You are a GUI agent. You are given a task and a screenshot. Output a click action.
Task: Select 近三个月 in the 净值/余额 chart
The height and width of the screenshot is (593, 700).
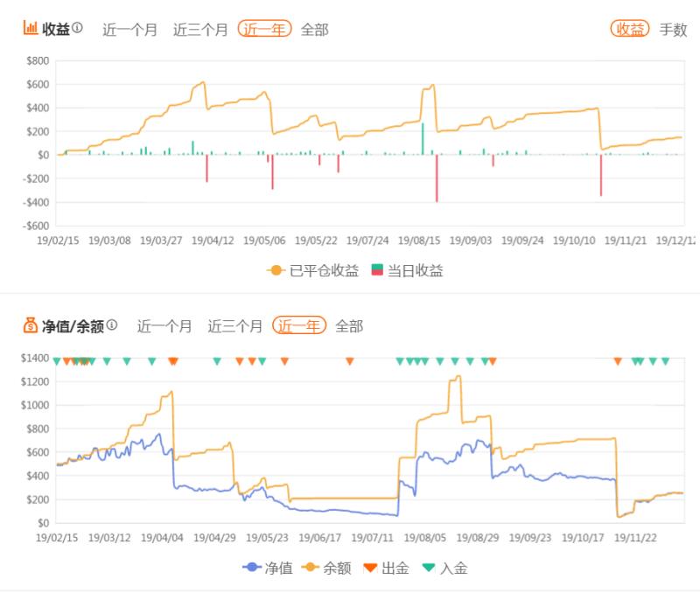click(x=234, y=326)
